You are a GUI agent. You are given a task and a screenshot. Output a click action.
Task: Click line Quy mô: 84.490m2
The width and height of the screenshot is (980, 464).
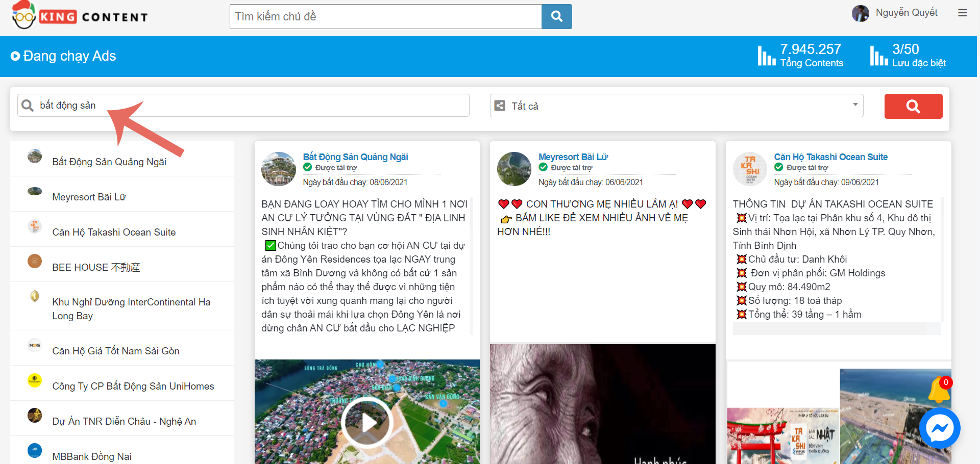(789, 287)
